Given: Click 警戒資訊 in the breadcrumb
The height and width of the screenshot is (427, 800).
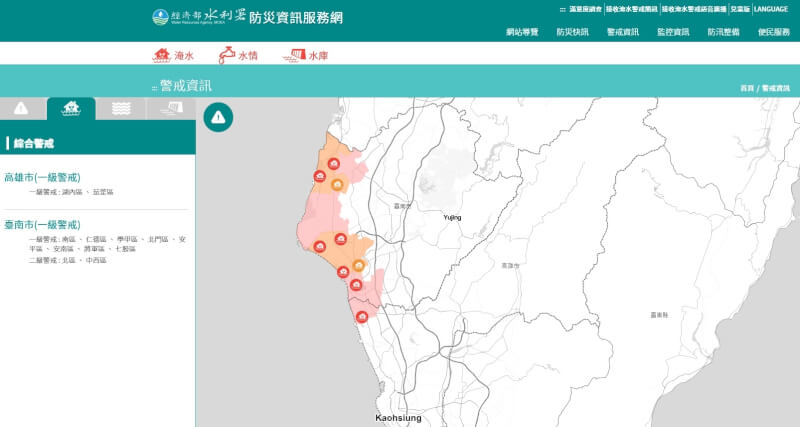Looking at the screenshot, I should (x=776, y=88).
